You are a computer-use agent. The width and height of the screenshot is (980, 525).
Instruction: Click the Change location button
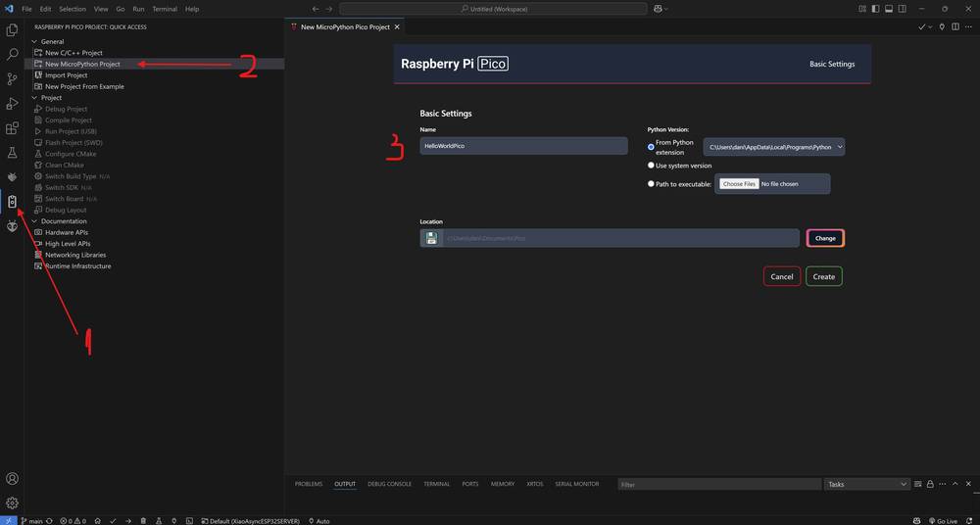(x=825, y=238)
